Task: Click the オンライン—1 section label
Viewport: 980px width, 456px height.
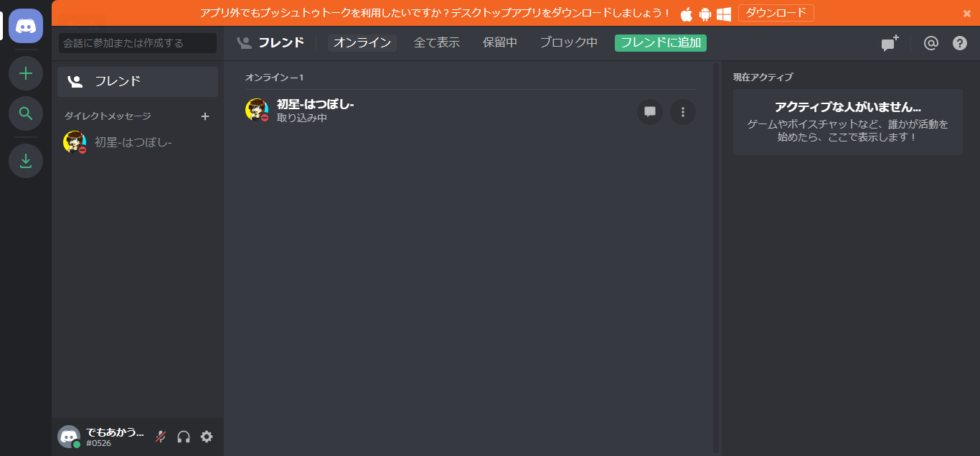Action: [275, 78]
